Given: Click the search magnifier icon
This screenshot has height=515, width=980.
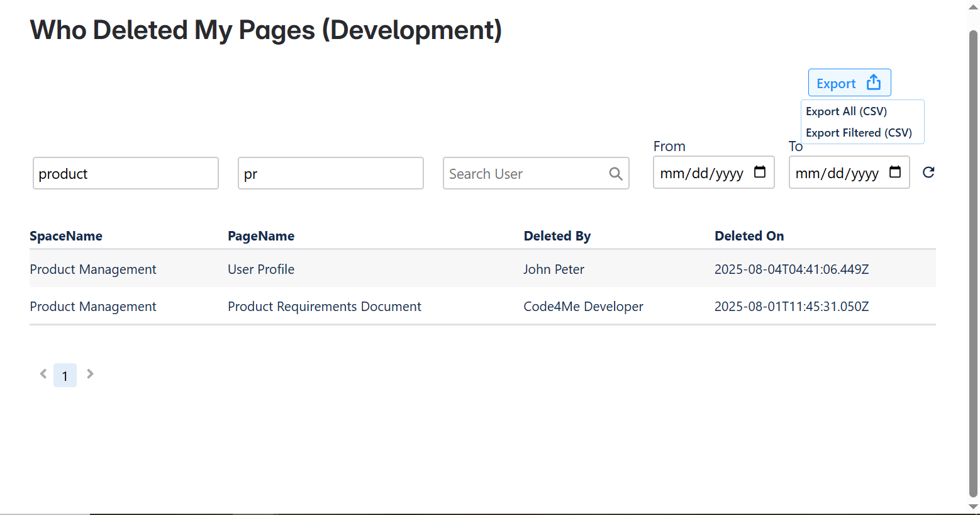Looking at the screenshot, I should point(616,174).
